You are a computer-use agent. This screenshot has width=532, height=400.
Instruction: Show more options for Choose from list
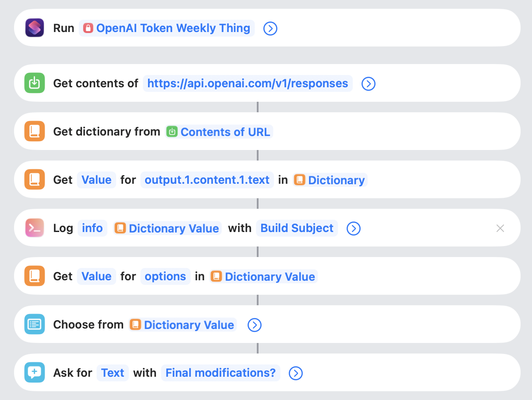tap(255, 325)
